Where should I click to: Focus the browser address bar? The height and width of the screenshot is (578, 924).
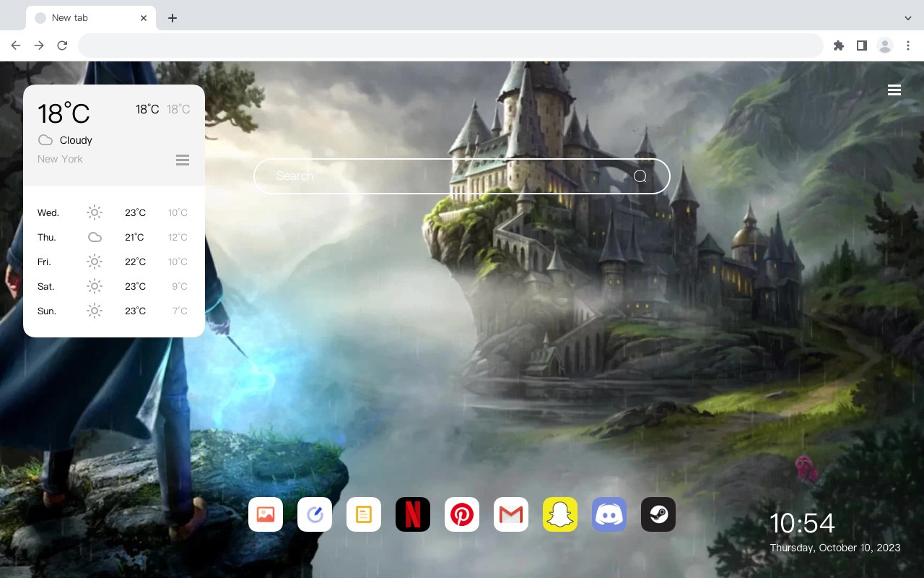(450, 46)
